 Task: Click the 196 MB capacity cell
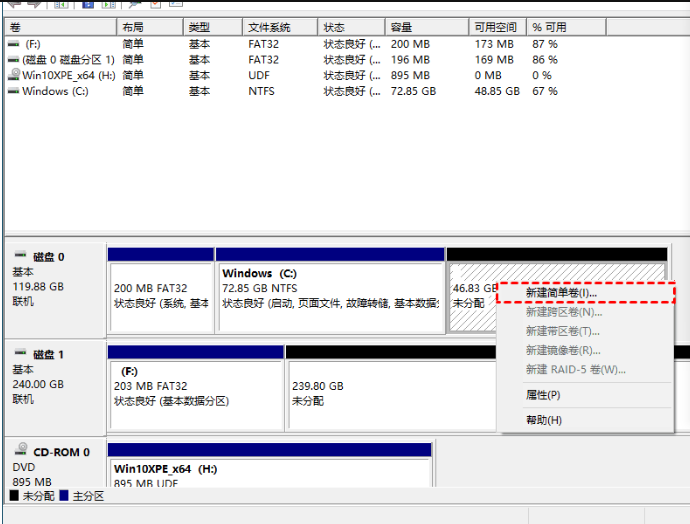click(x=410, y=59)
